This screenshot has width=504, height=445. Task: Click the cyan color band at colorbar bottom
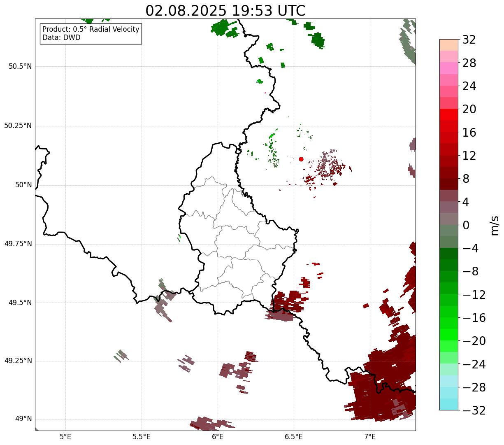(449, 404)
